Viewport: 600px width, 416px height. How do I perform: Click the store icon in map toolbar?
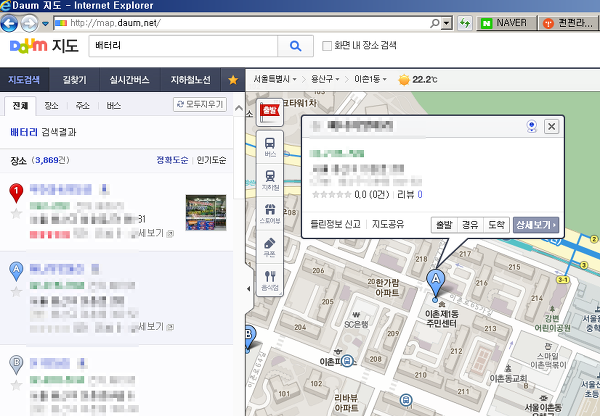tap(270, 214)
